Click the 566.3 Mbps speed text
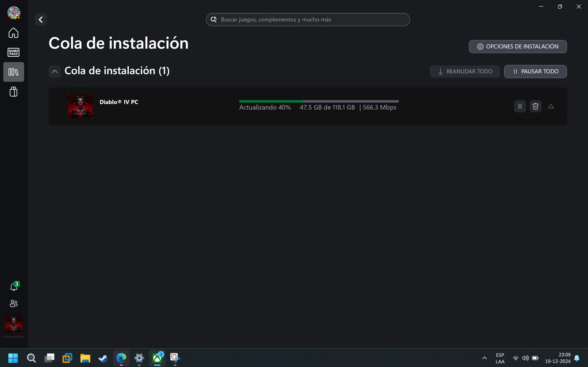The height and width of the screenshot is (367, 588). 379,107
